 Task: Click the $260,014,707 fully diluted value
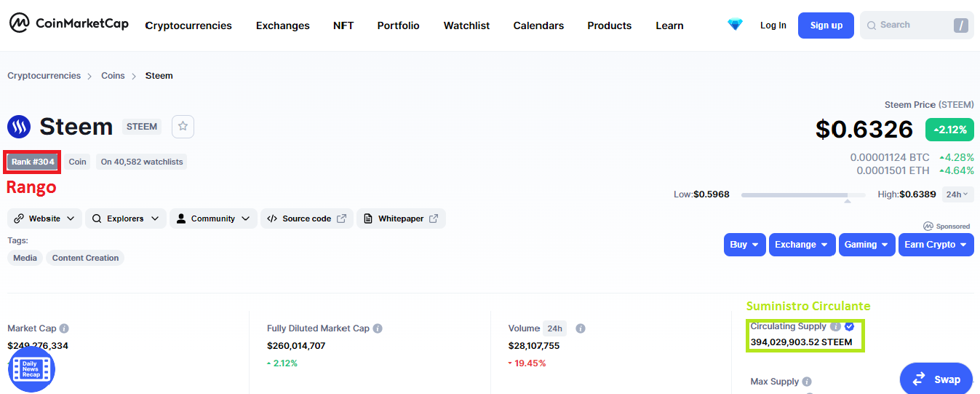[x=296, y=346]
